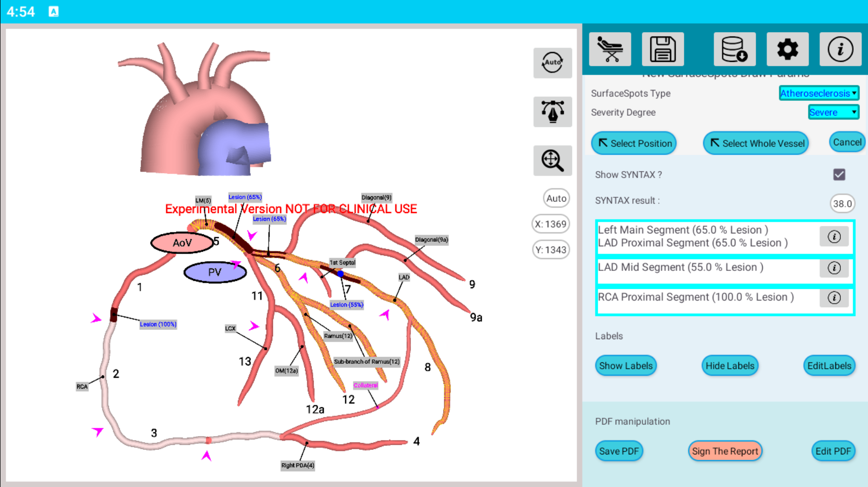
Task: Show info for Left Main Segment lesion
Action: click(834, 237)
